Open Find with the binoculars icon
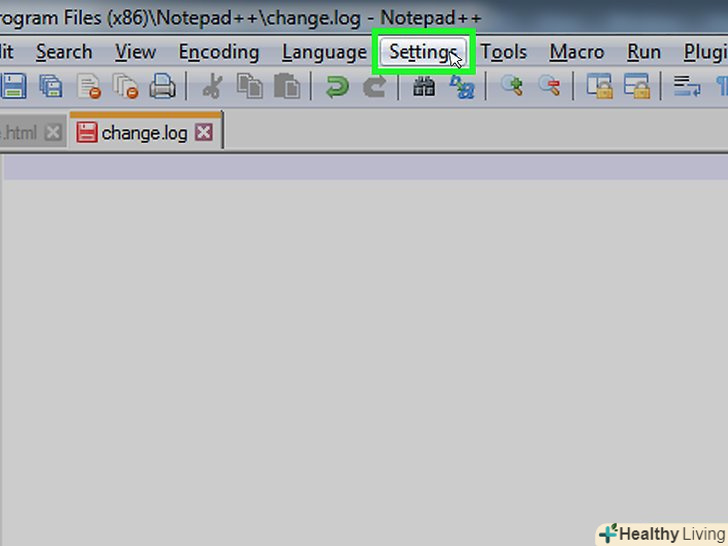The width and height of the screenshot is (728, 546). [x=424, y=86]
